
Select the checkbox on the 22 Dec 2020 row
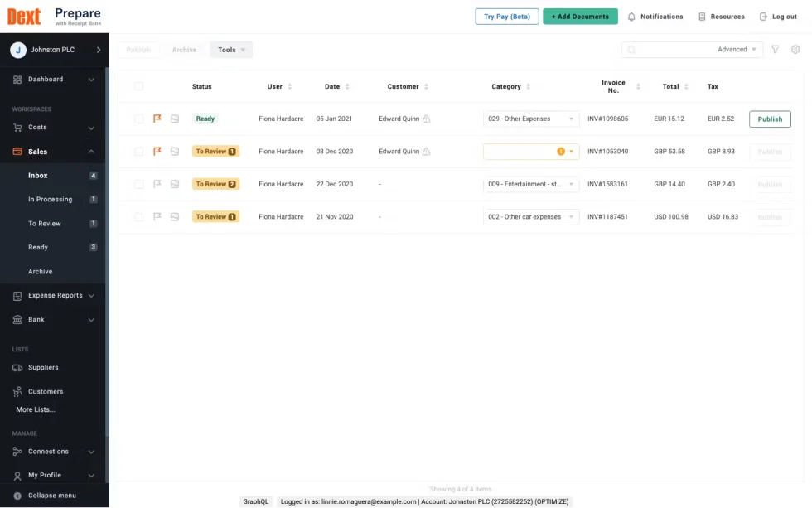138,183
